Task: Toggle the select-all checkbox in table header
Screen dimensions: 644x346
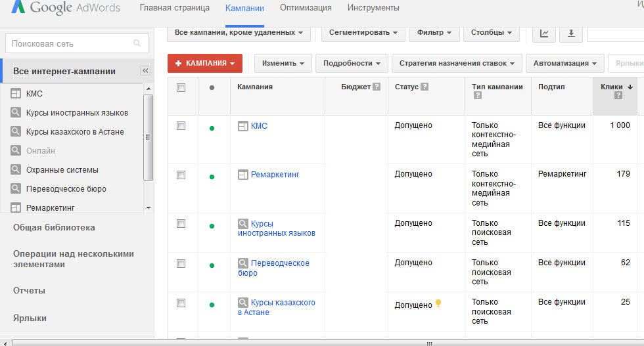Action: pos(181,87)
